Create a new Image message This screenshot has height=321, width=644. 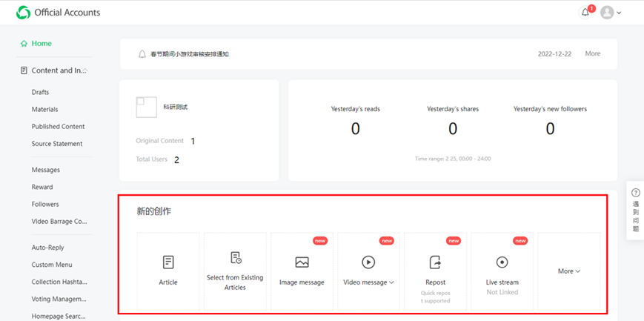pos(302,271)
